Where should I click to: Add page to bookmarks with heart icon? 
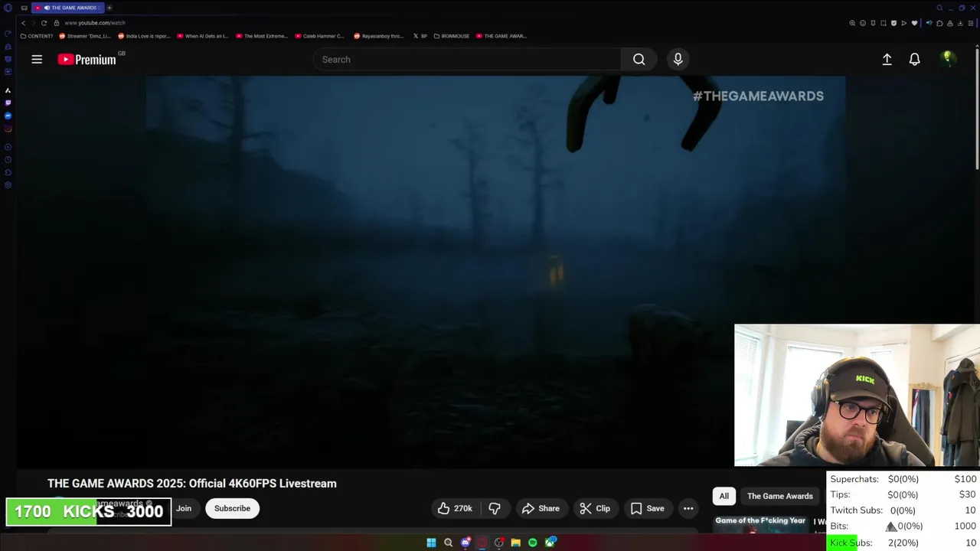tap(914, 23)
